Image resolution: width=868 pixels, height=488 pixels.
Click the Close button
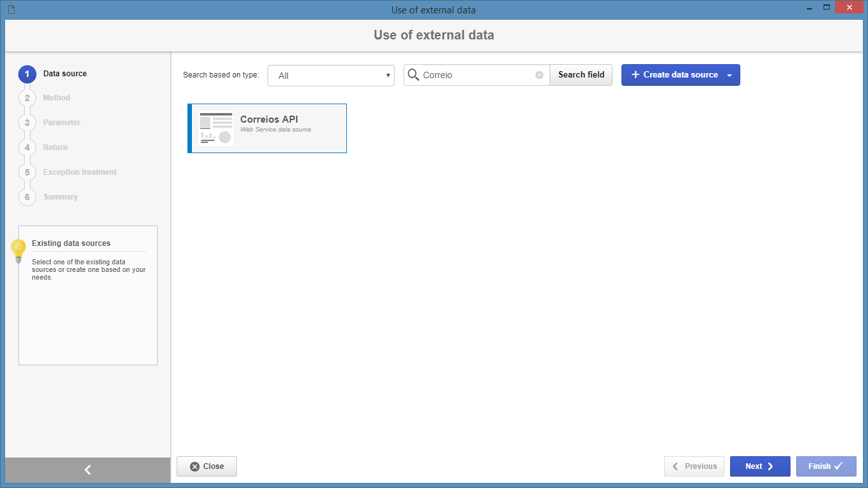207,466
